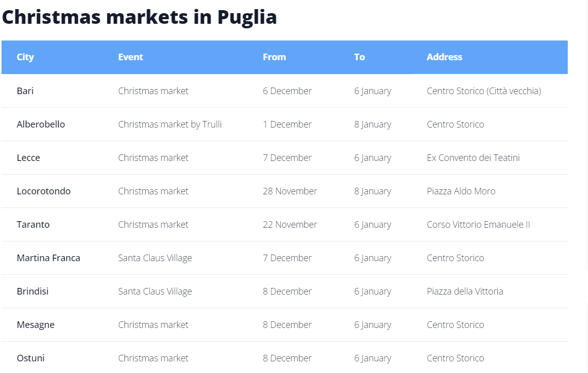Select the Lecce row city cell
Screen dimensions: 588x373
[28, 158]
